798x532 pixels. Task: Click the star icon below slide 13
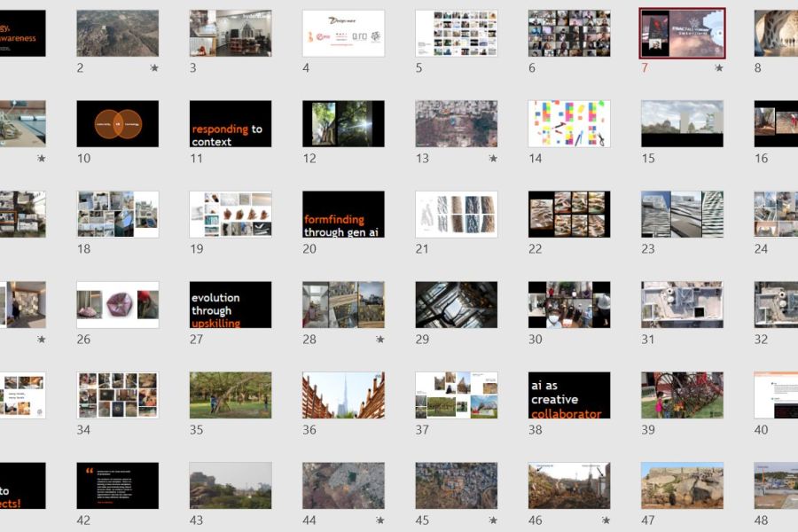(x=493, y=159)
